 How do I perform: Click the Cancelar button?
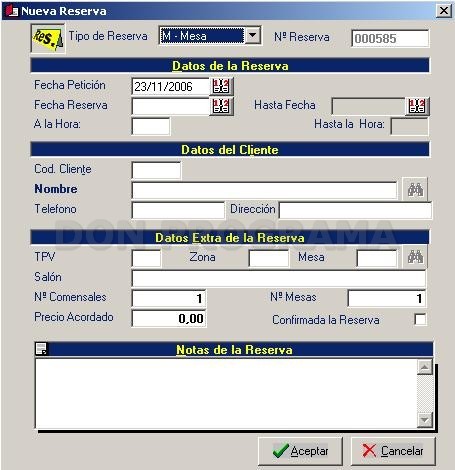click(x=393, y=451)
